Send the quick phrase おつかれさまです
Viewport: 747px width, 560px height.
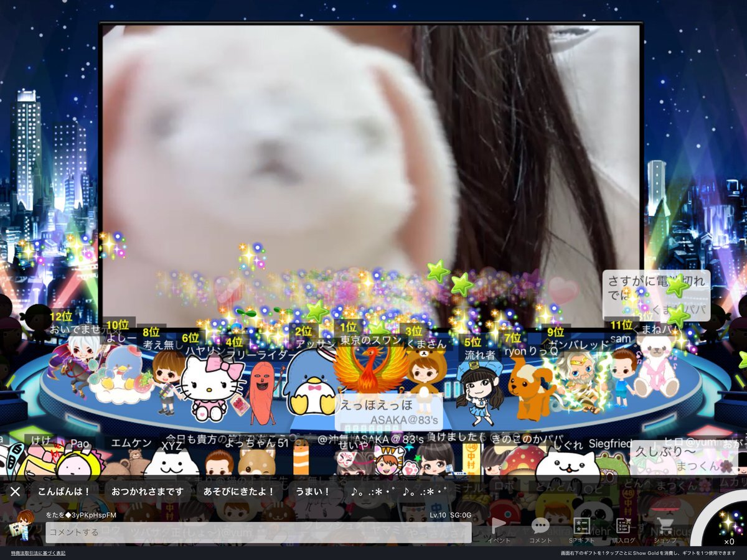coord(148,492)
